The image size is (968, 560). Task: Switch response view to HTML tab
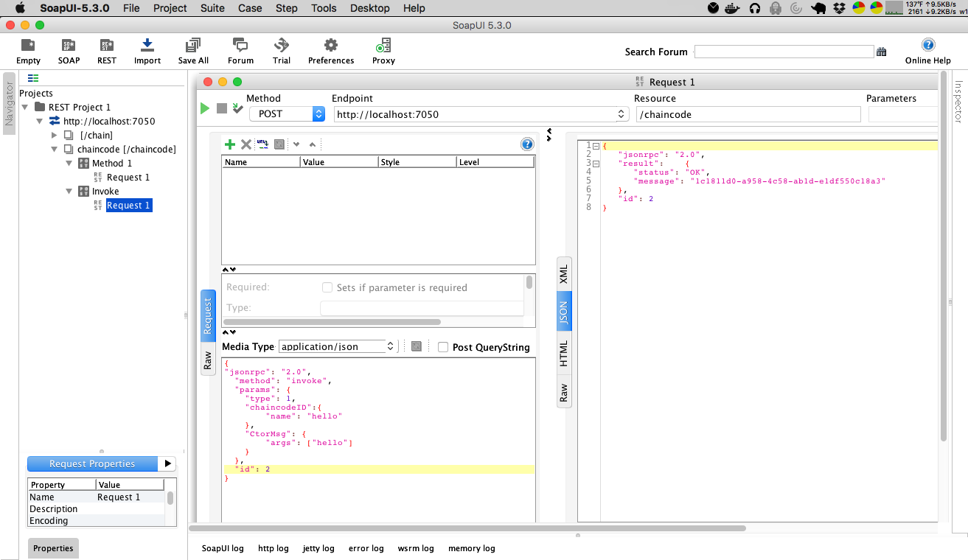564,354
